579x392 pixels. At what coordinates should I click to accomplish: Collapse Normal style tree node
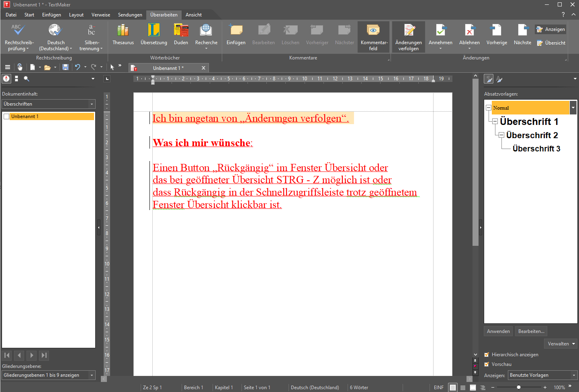[x=489, y=108]
